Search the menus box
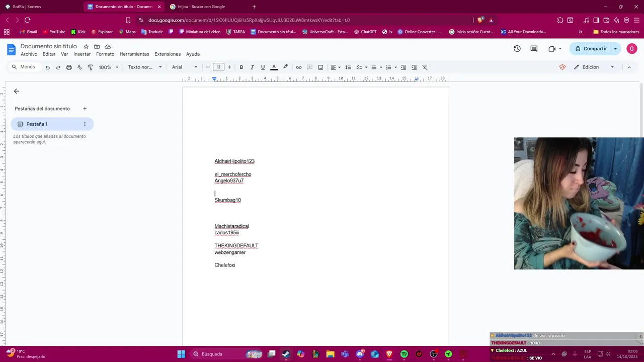644x362 pixels. tap(24, 67)
